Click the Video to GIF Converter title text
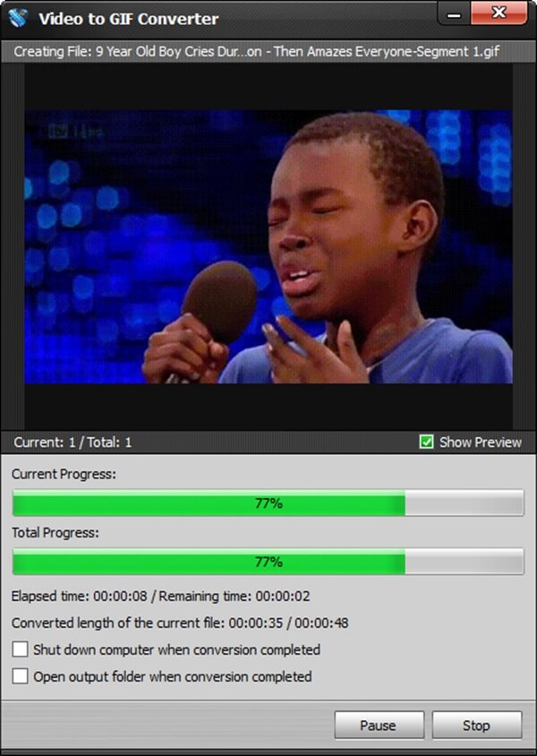The height and width of the screenshot is (756, 537). click(129, 19)
